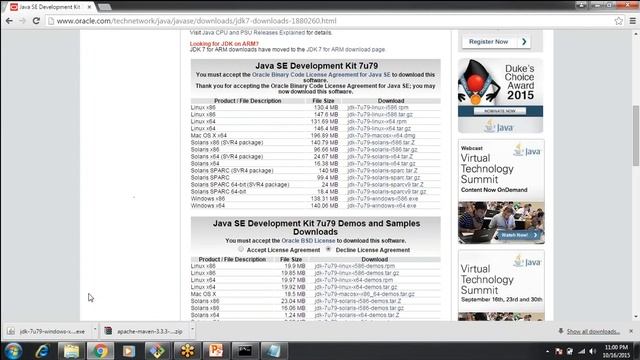Click the address bar URL field
This screenshot has height=360, width=640.
pyautogui.click(x=331, y=21)
